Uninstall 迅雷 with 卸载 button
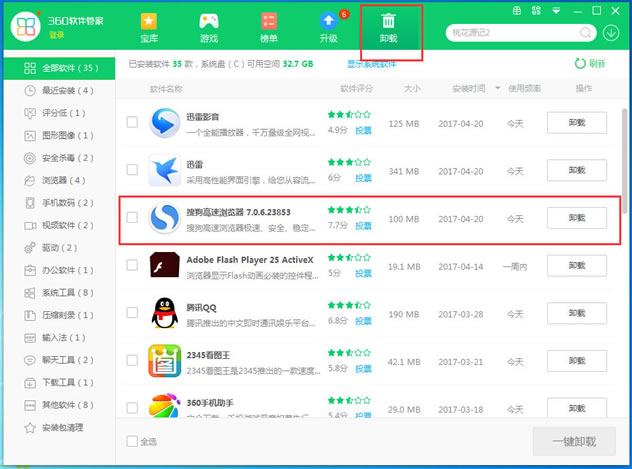The width and height of the screenshot is (632, 469). [577, 170]
